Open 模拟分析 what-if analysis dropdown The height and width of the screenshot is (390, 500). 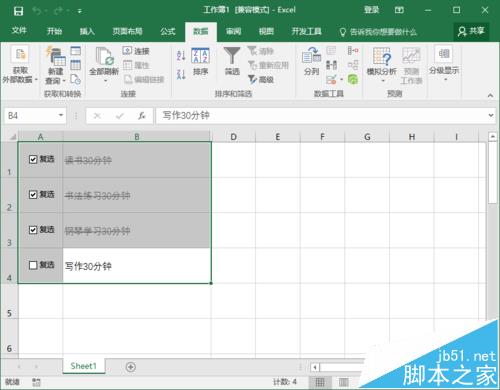[x=382, y=65]
